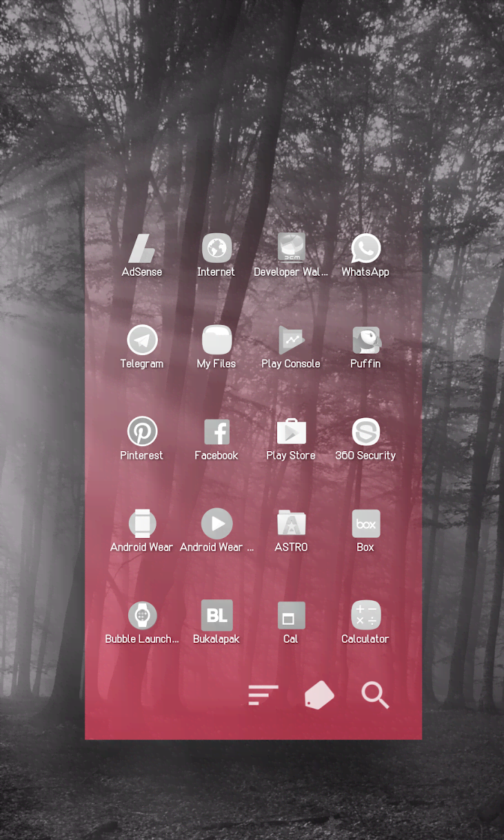Launch the WhatsApp icon
Screen dimensions: 504x840
365,248
